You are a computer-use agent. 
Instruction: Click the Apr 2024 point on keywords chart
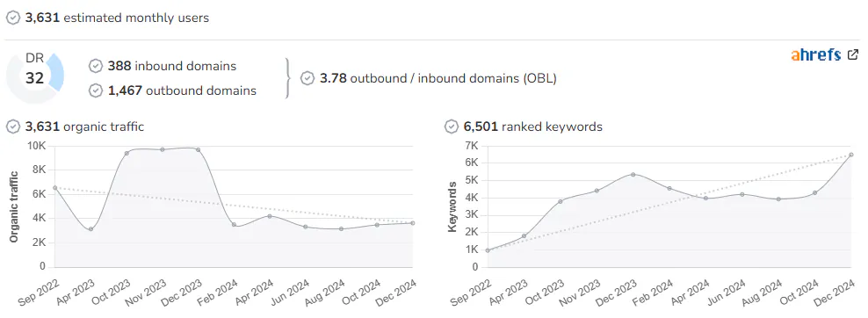(x=705, y=198)
